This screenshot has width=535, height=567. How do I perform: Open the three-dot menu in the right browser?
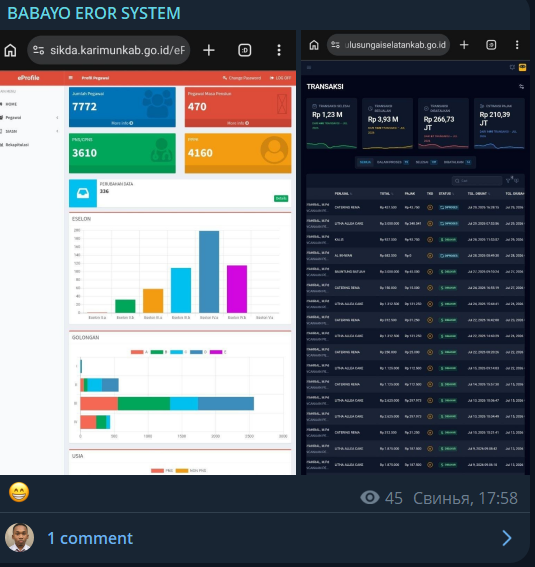[x=517, y=45]
